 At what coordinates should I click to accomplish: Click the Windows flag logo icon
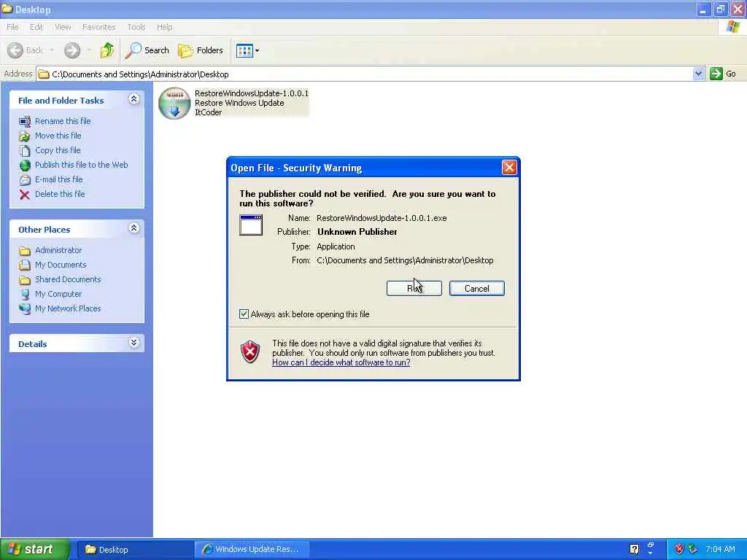[733, 27]
